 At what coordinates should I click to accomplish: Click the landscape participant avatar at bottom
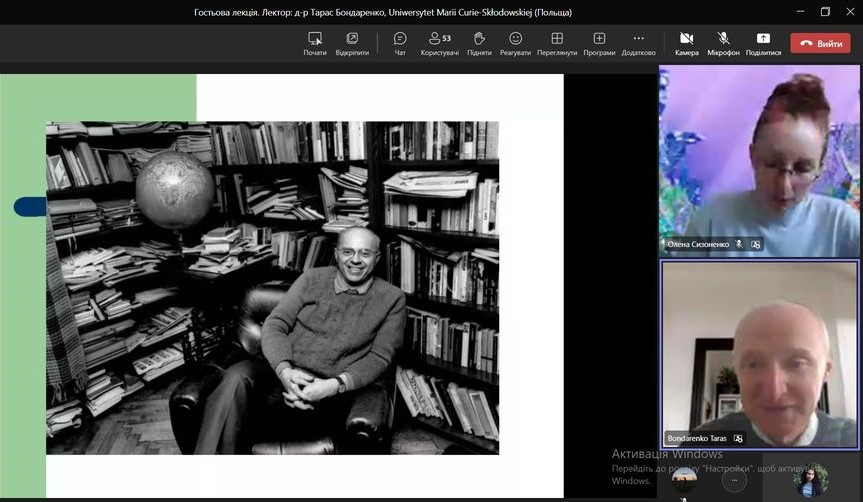click(x=685, y=478)
